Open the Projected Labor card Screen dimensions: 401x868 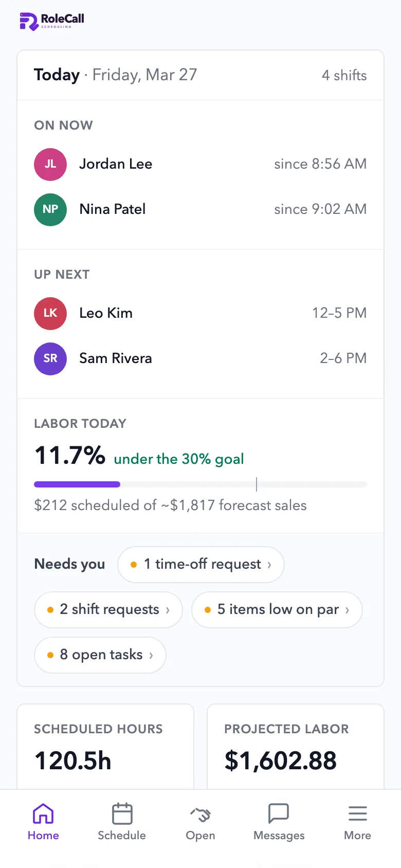(296, 747)
